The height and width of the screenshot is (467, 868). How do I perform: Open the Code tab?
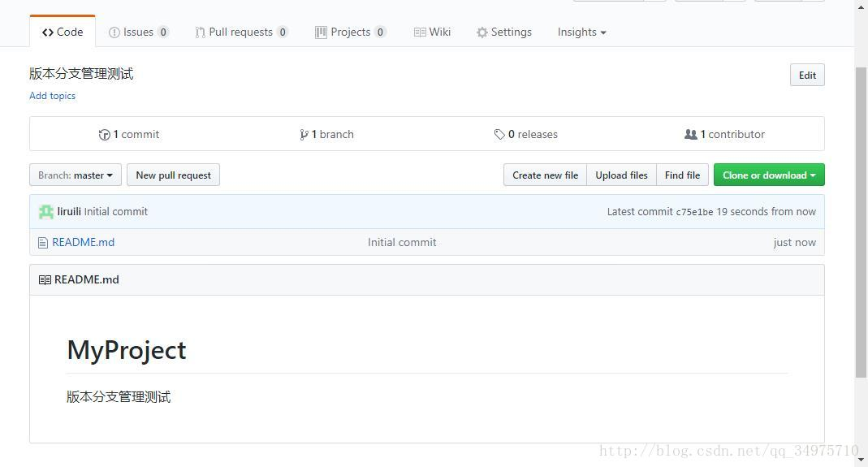coord(63,32)
